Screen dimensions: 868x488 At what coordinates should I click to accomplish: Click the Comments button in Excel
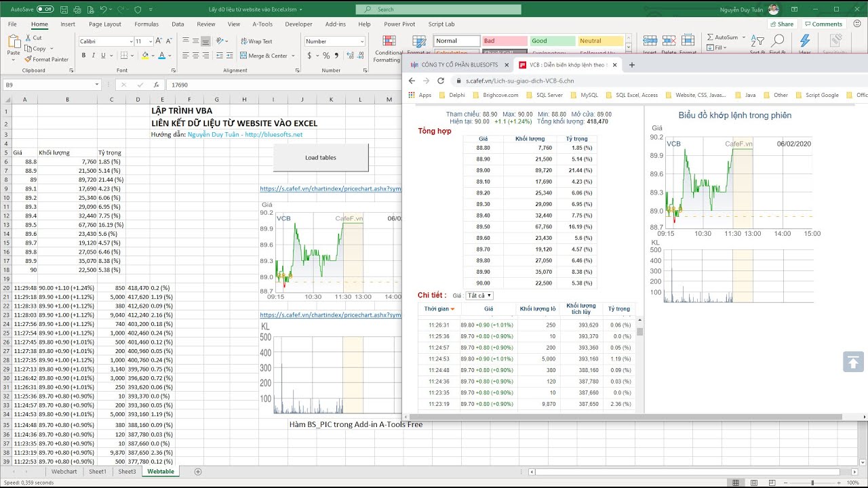click(x=823, y=24)
